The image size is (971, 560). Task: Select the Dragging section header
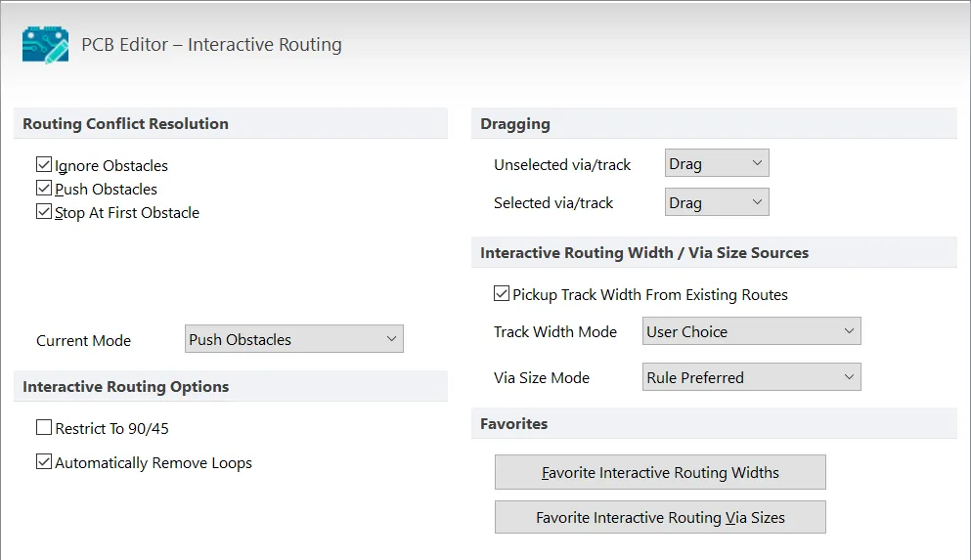(x=515, y=124)
